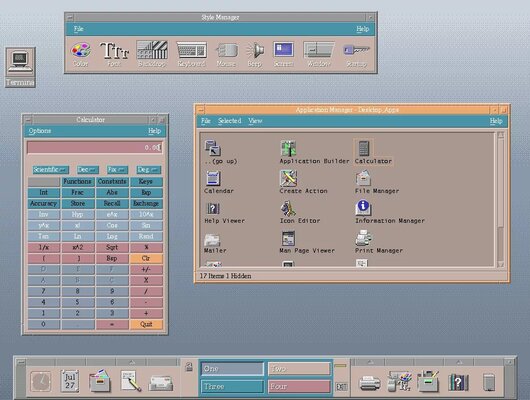This screenshot has width=530, height=400.
Task: Click the Application Manager vertical scrollbar
Action: (x=501, y=199)
